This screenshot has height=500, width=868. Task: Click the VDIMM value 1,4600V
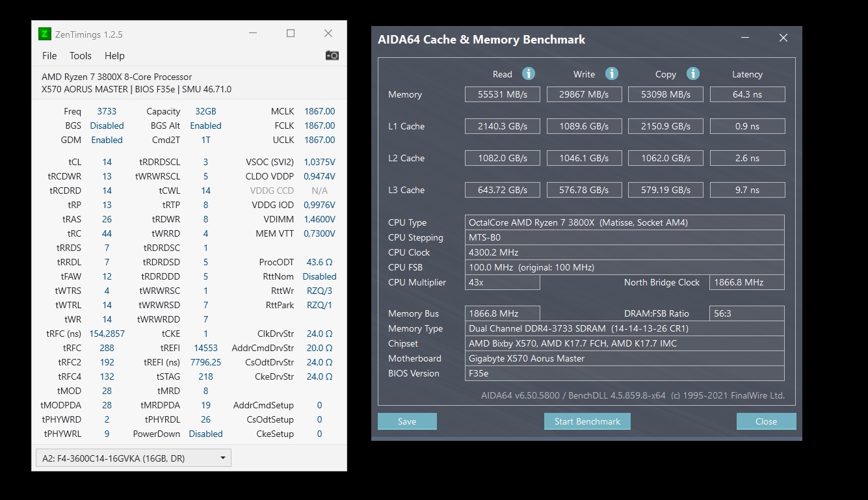coord(320,219)
